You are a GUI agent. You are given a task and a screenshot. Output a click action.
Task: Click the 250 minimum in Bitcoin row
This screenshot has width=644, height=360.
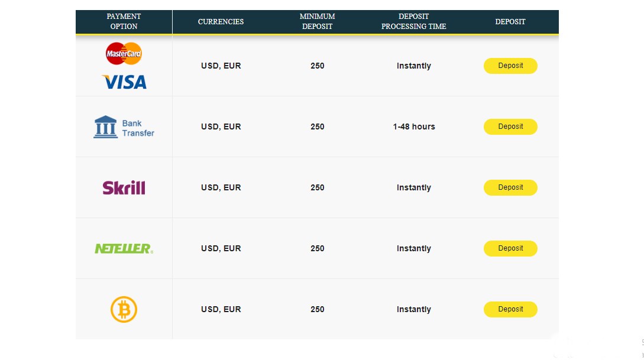coord(317,309)
